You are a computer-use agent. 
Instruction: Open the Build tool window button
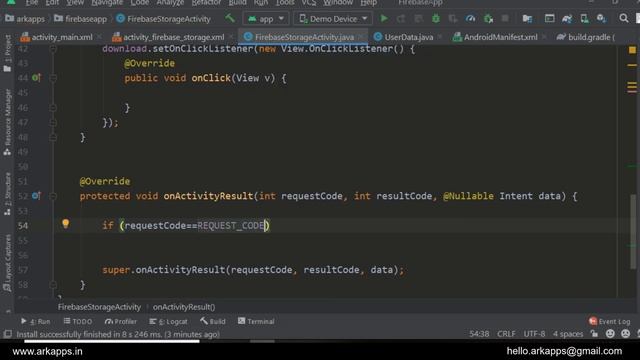click(x=213, y=321)
